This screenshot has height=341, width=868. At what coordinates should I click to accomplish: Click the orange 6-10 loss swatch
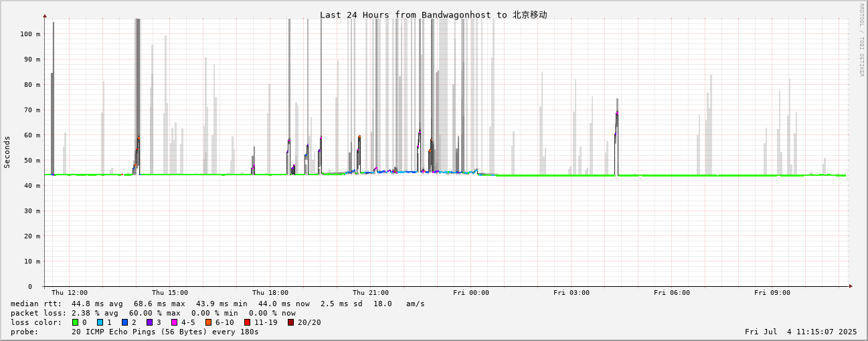pos(208,322)
